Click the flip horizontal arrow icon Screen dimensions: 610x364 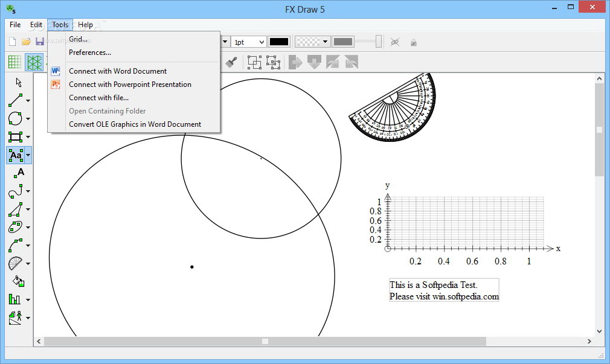[x=295, y=62]
